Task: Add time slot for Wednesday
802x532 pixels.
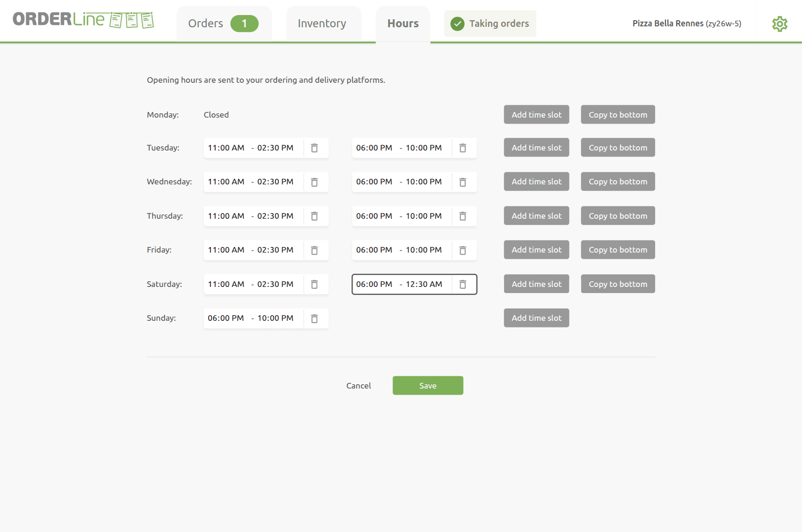Action: [537, 182]
